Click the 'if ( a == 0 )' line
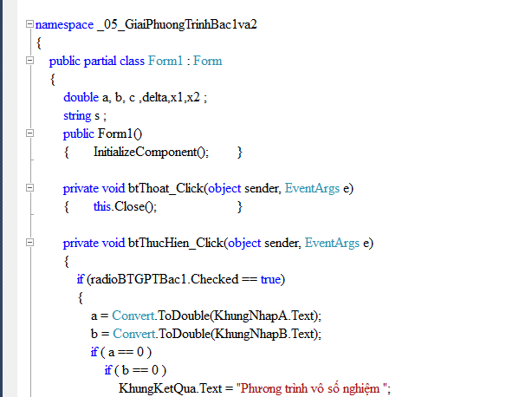Screen dimensions: 532x397 point(121,352)
